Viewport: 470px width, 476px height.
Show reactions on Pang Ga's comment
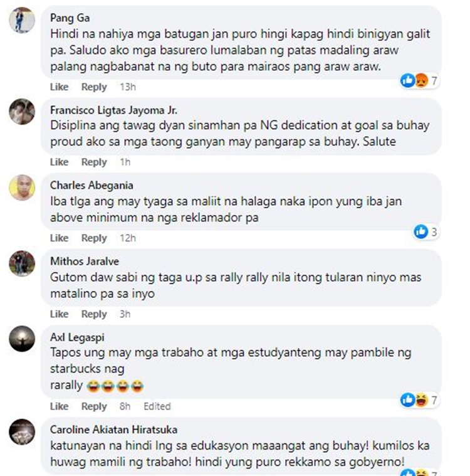click(x=419, y=81)
